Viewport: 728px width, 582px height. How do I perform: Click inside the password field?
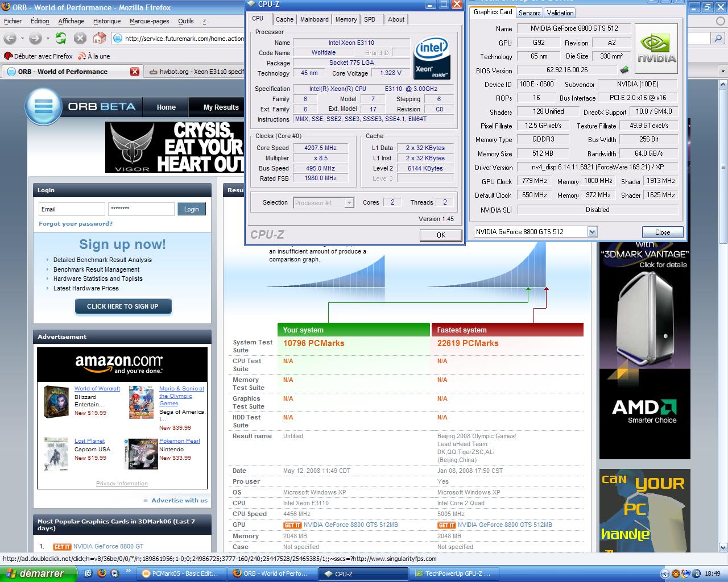click(141, 209)
